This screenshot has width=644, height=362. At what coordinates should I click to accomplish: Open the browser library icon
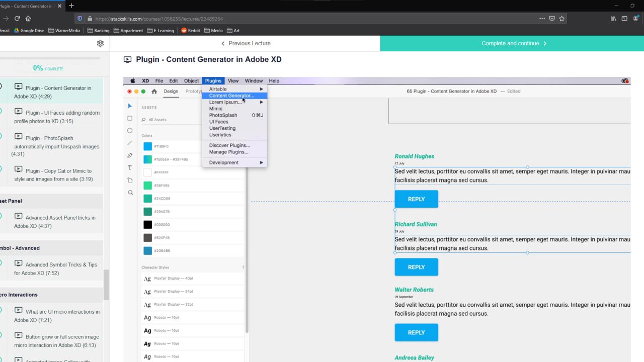[613, 19]
